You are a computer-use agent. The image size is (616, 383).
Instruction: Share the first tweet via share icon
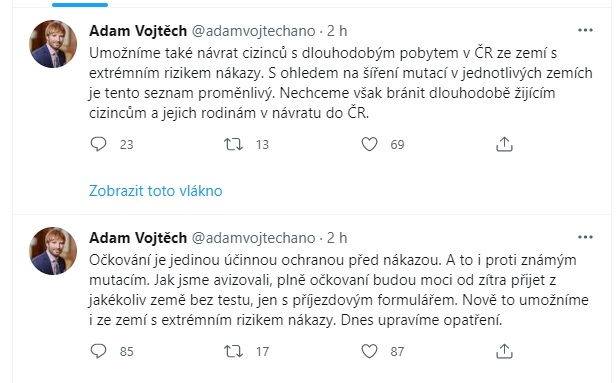504,144
